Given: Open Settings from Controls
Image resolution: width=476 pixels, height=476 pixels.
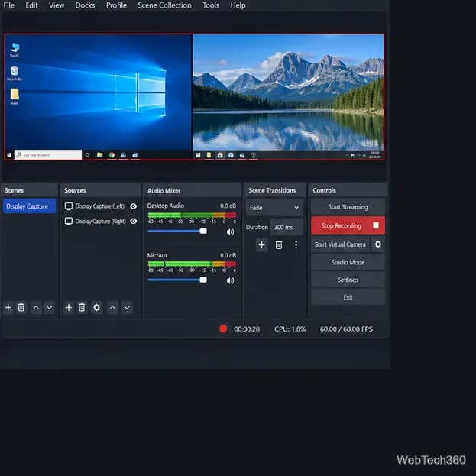Looking at the screenshot, I should [348, 280].
